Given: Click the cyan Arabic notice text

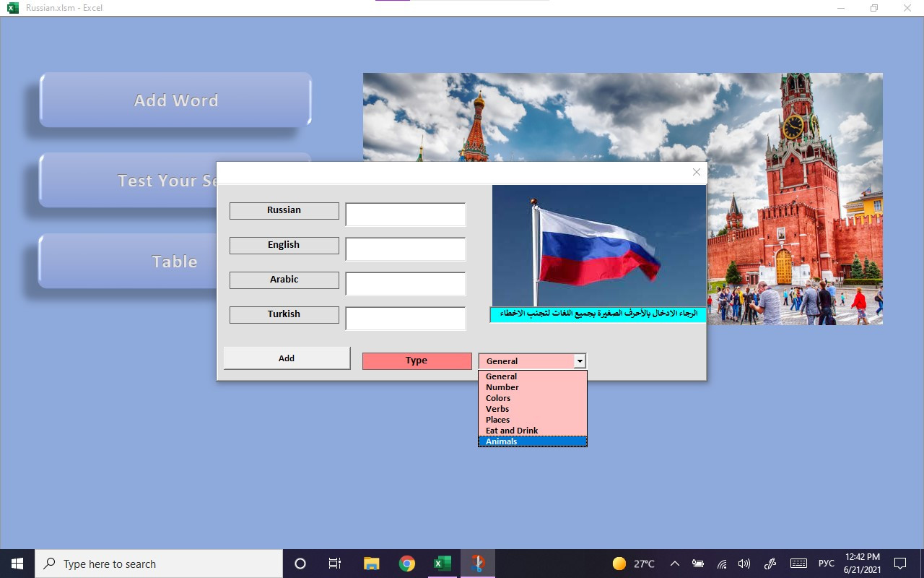Looking at the screenshot, I should [598, 314].
